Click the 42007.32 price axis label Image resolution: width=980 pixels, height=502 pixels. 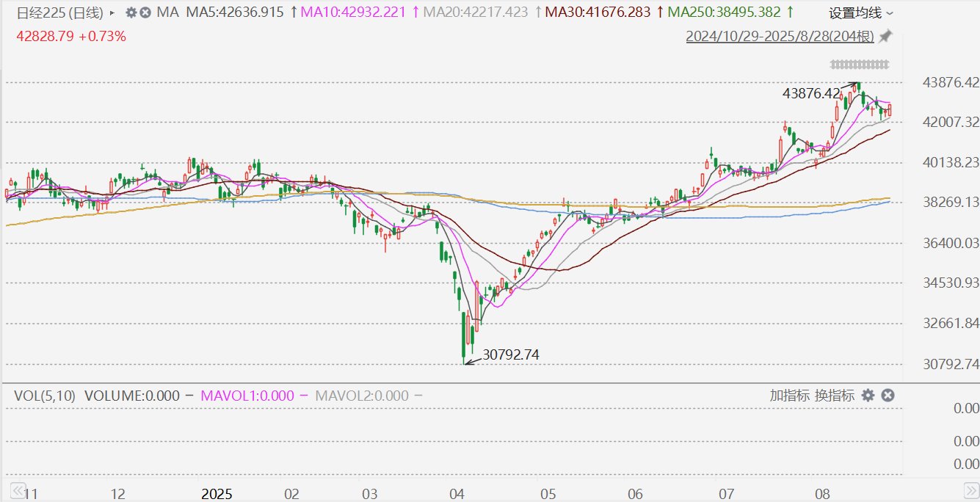click(949, 122)
